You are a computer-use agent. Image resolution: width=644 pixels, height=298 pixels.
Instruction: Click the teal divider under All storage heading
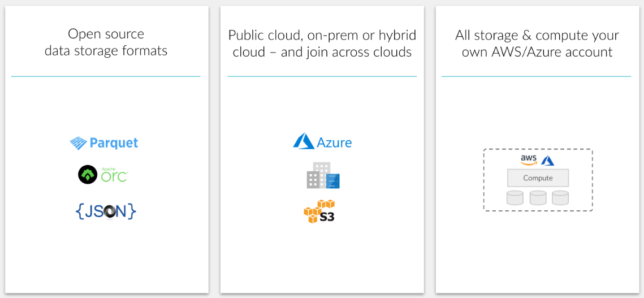coord(536,76)
